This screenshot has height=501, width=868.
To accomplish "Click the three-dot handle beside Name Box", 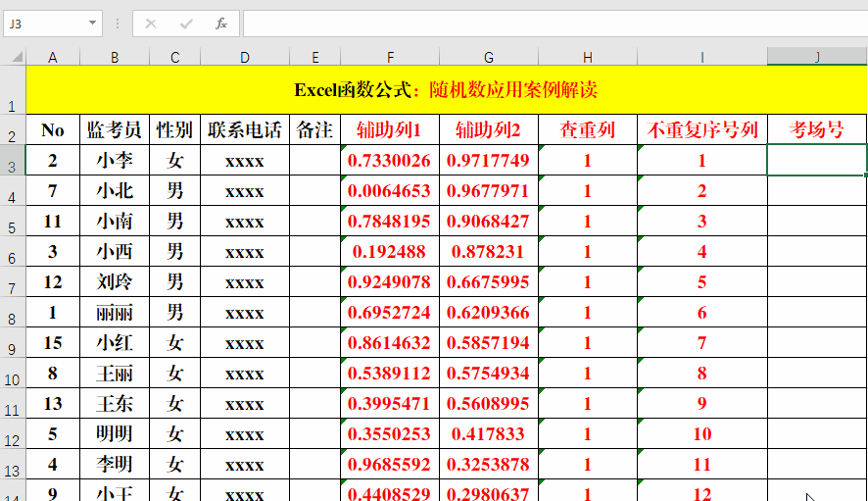I will click(x=119, y=23).
